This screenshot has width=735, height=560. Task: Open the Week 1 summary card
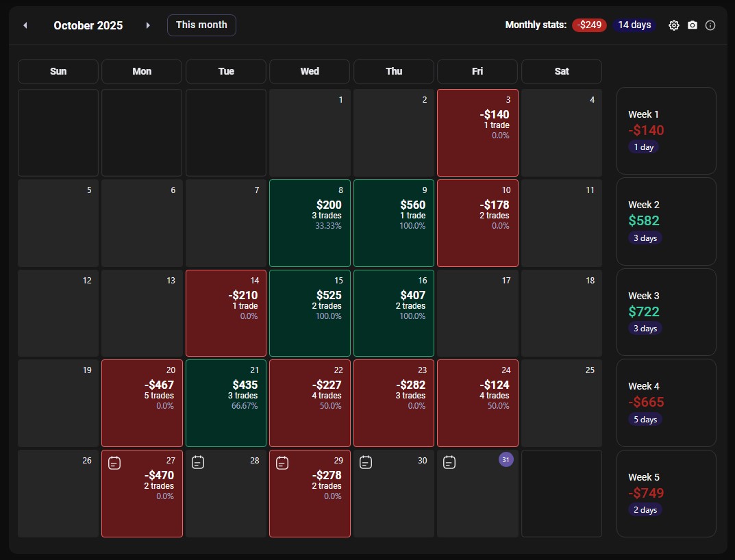[x=667, y=131]
